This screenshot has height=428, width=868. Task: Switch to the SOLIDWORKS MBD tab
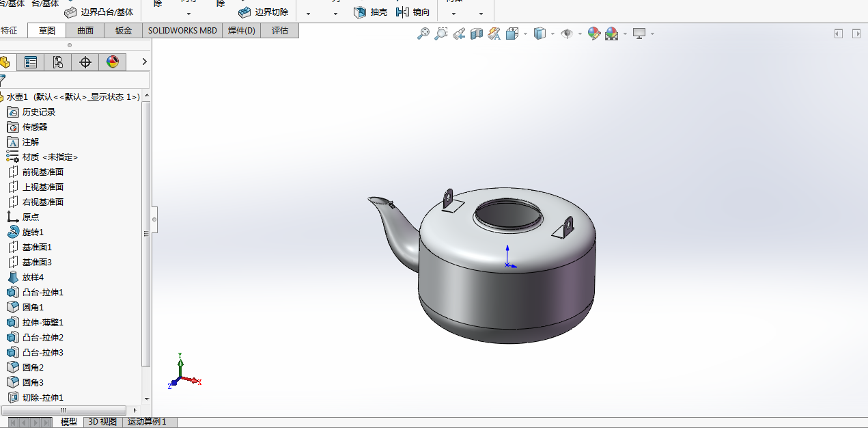click(182, 31)
